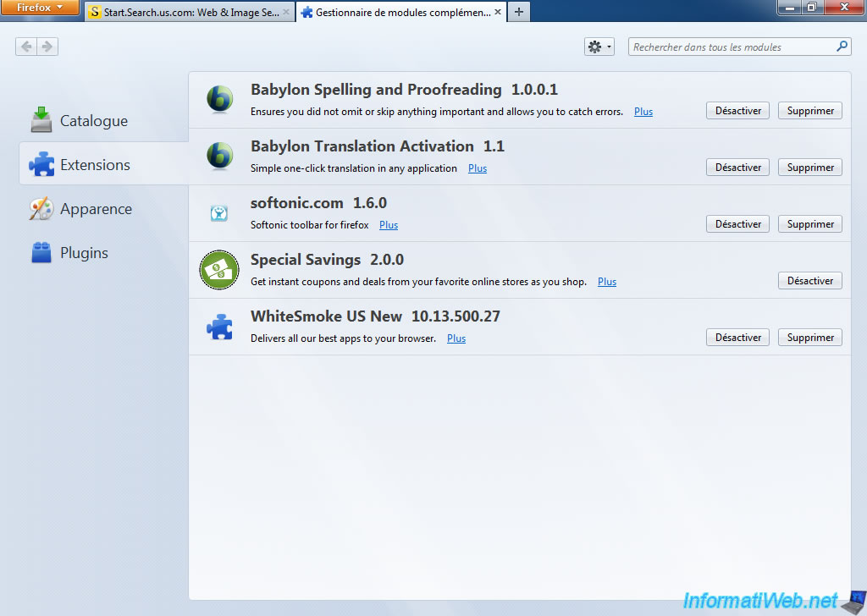The height and width of the screenshot is (616, 867).
Task: Disable the softonic.com toolbar
Action: (x=737, y=223)
